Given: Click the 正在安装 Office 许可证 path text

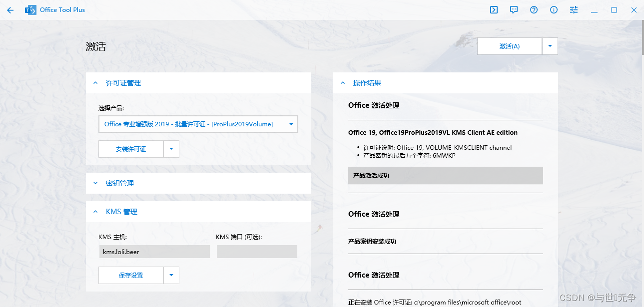Looking at the screenshot, I should click(x=435, y=303).
